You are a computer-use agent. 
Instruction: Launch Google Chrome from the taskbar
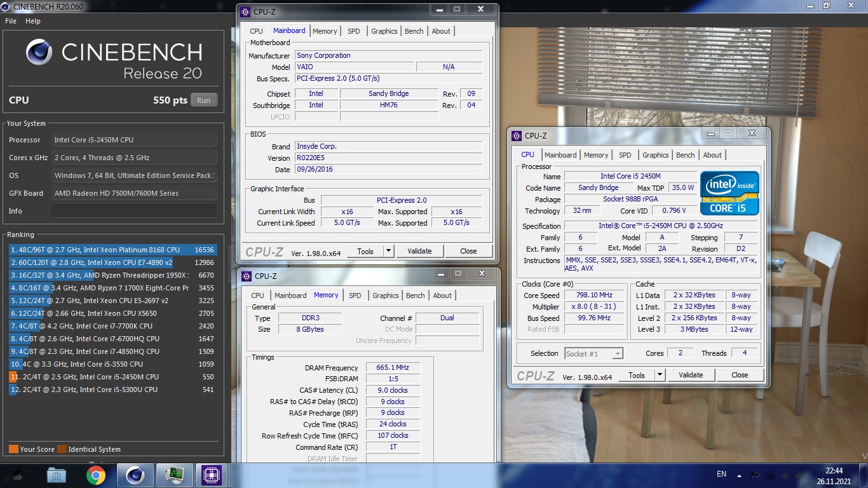click(x=96, y=475)
